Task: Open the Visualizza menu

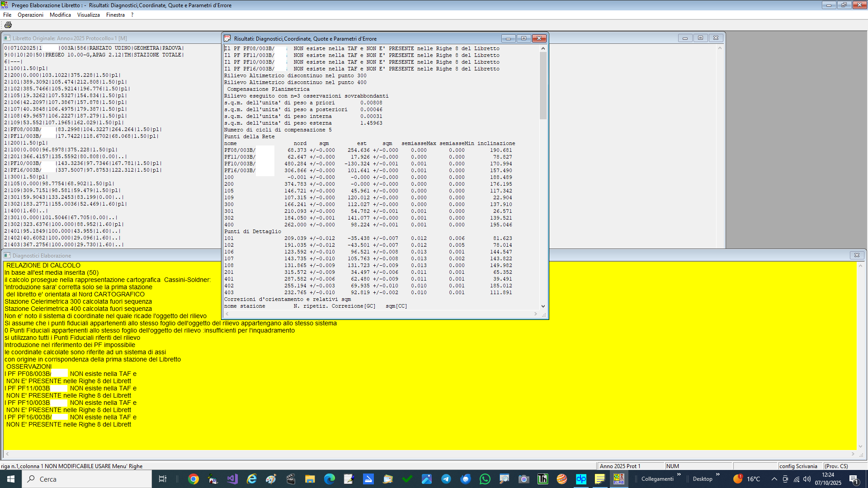Action: click(89, 15)
